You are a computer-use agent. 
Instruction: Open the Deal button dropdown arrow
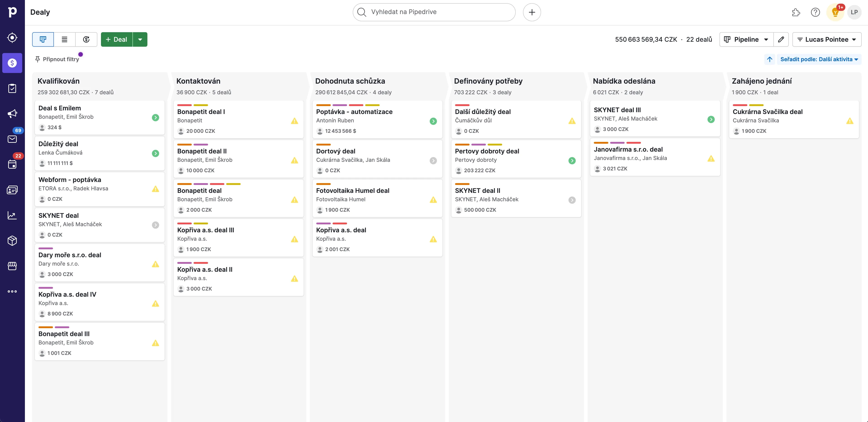(x=140, y=39)
